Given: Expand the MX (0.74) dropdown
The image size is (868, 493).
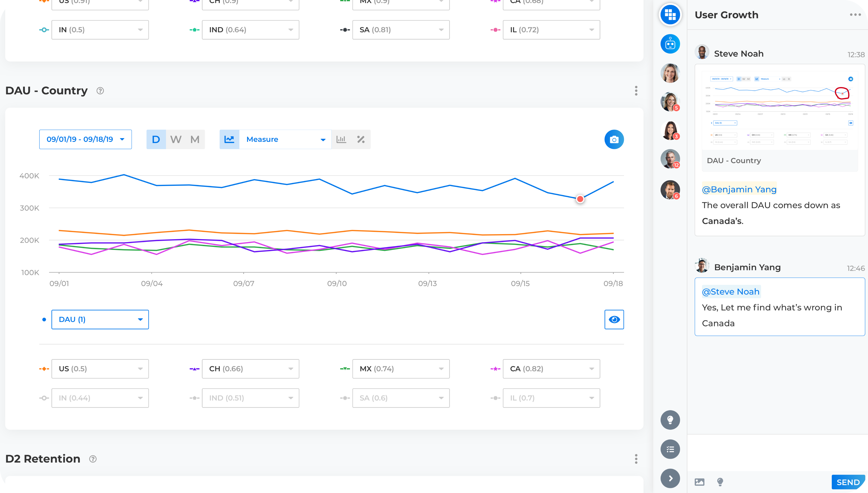Looking at the screenshot, I should 401,369.
